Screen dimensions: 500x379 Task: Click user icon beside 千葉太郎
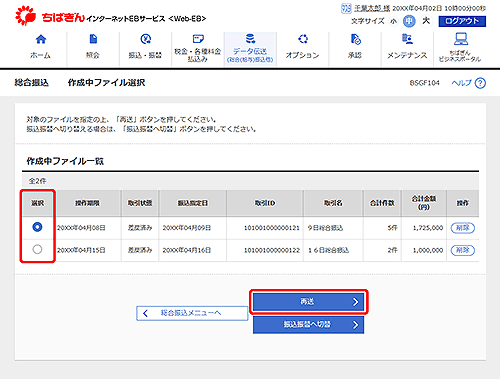coord(346,8)
